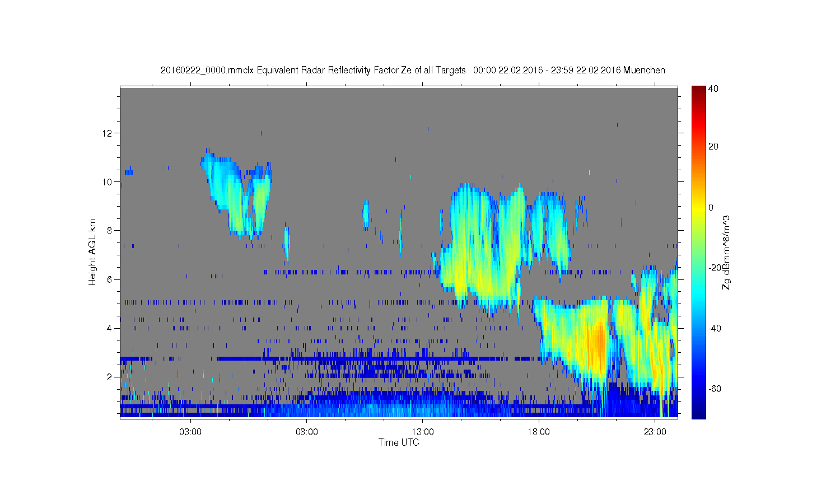Click the '23:00' time tick label
The width and height of the screenshot is (840, 504).
[655, 432]
